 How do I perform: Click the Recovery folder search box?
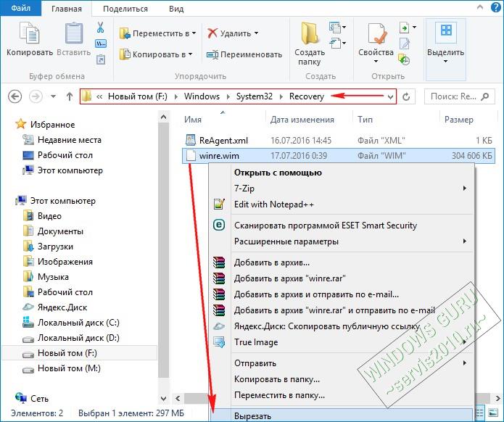pyautogui.click(x=459, y=96)
